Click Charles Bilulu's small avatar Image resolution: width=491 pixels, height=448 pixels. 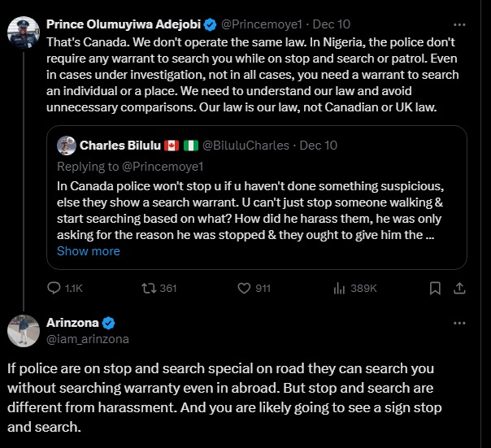67,146
